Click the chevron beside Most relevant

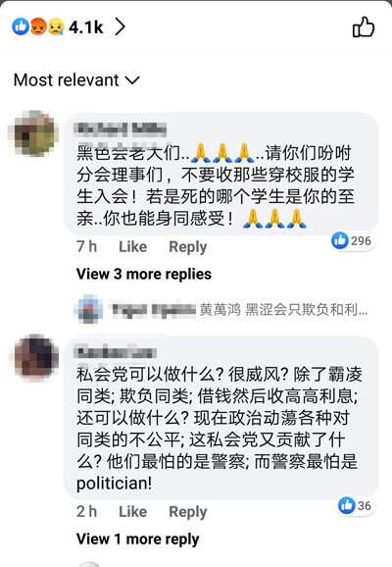(132, 80)
